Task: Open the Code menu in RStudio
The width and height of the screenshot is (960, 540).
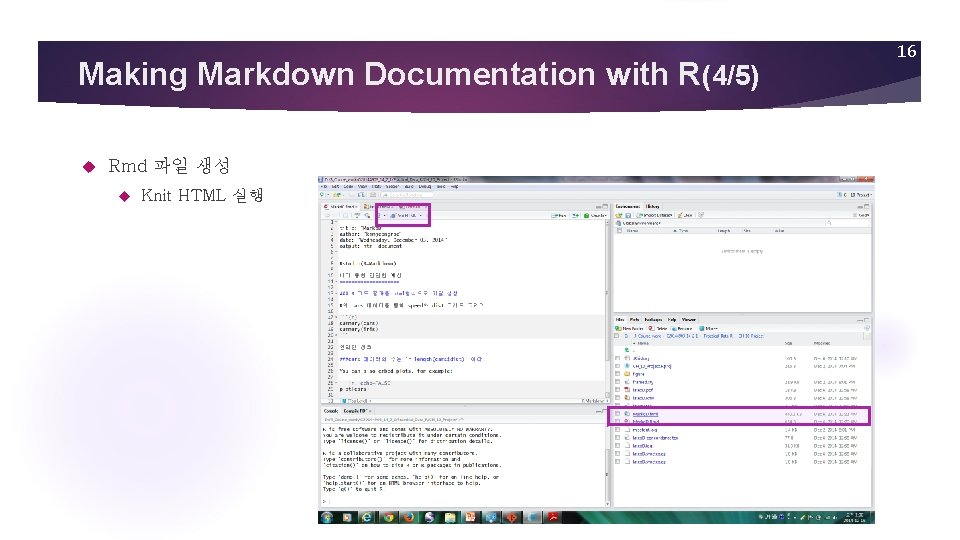Action: coord(348,187)
